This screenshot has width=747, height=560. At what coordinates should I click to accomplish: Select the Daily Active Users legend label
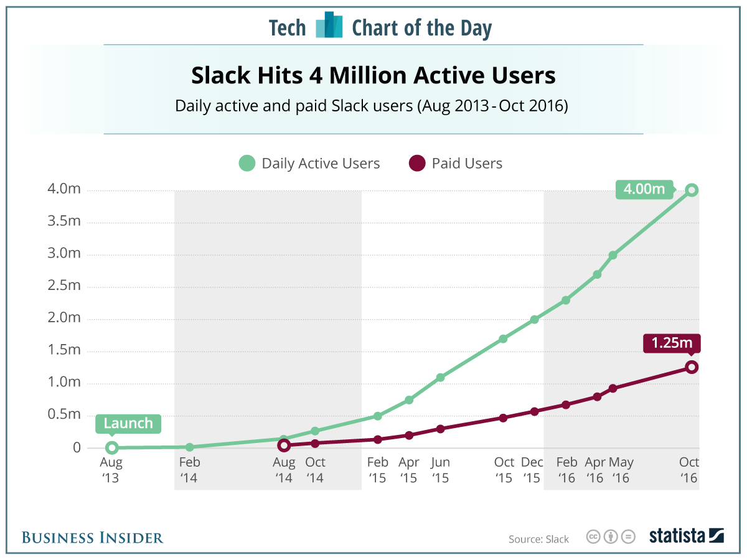point(321,164)
